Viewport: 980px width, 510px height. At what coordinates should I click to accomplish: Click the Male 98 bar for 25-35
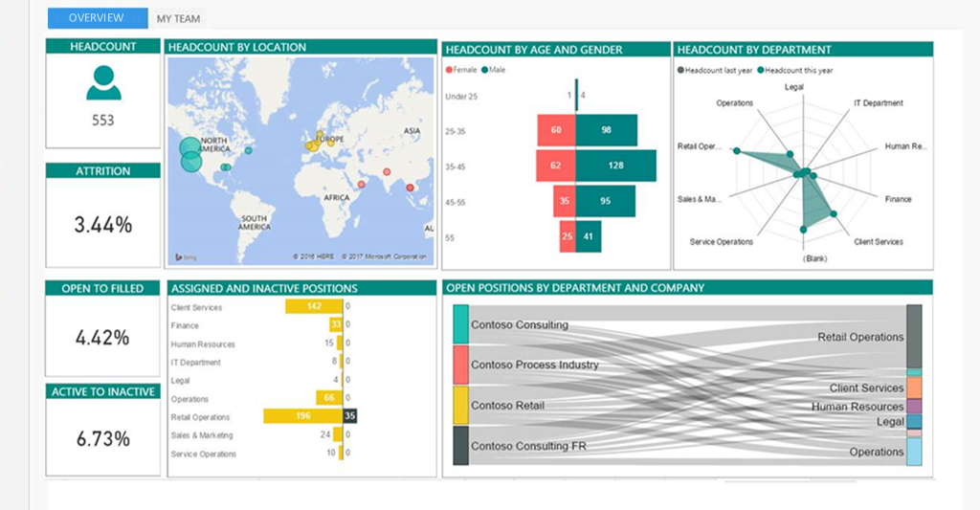coord(606,130)
